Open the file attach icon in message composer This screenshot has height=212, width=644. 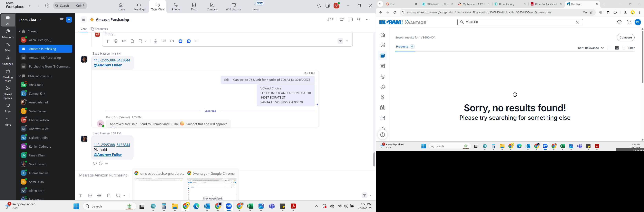[x=109, y=196]
